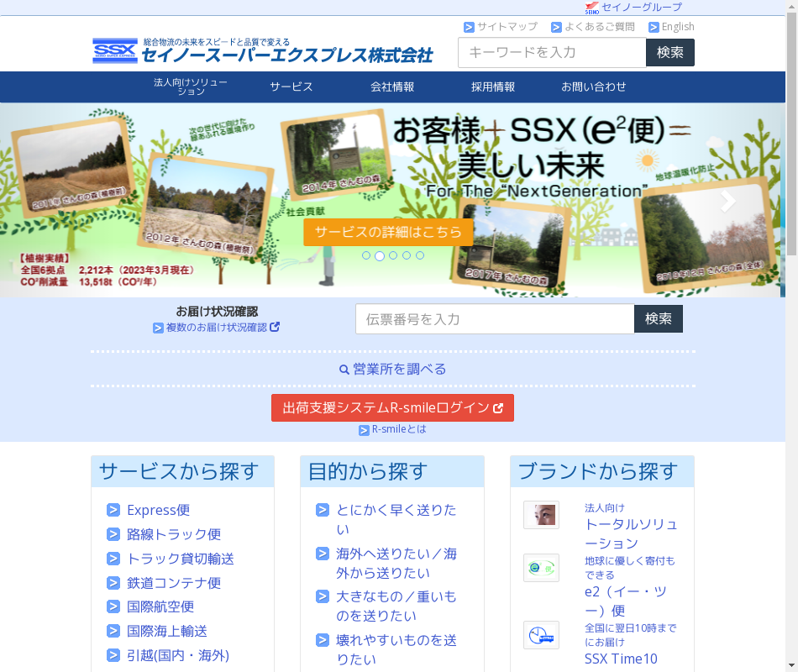Click the 検索 button for tracking number

658,318
